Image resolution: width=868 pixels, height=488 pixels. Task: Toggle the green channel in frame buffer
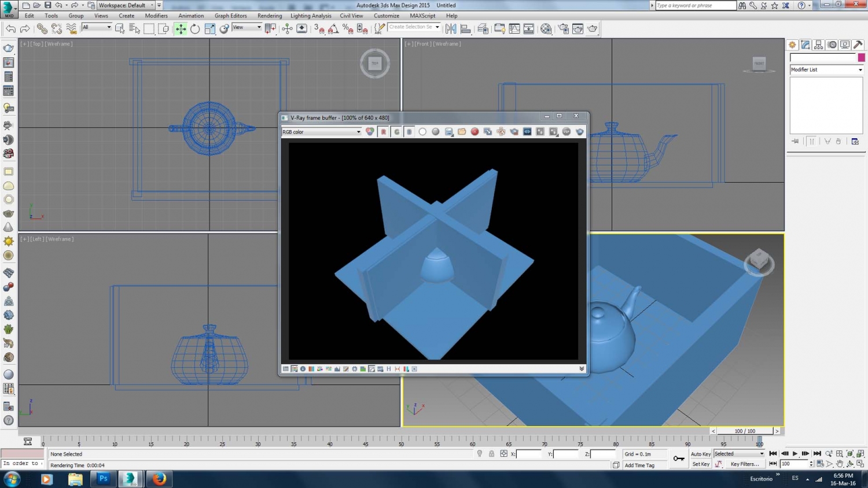(x=396, y=132)
